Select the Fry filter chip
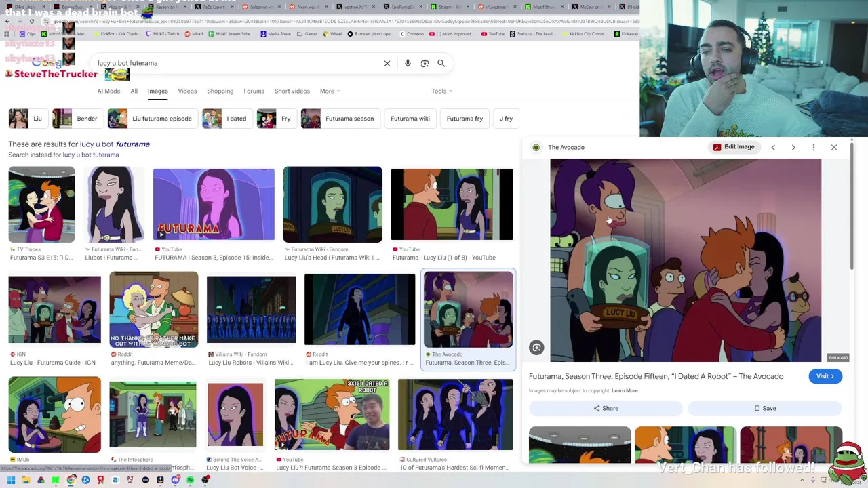868x488 pixels. [x=276, y=119]
